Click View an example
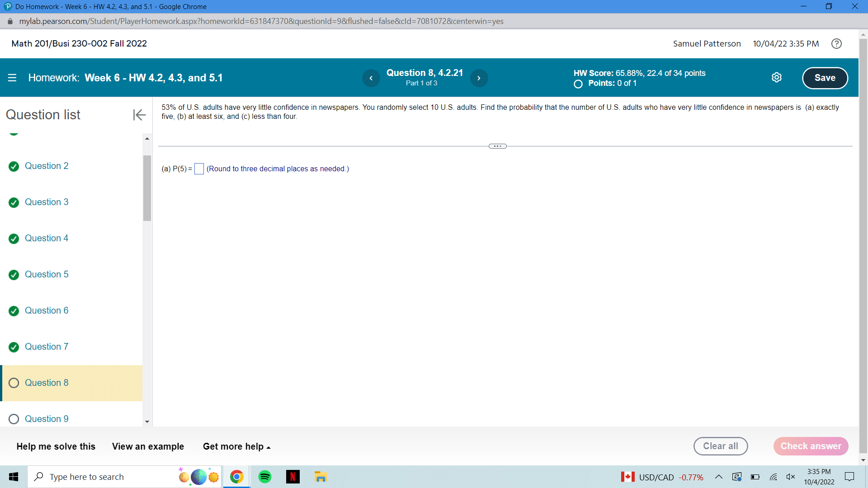Screen dimensions: 868x488 (148, 446)
